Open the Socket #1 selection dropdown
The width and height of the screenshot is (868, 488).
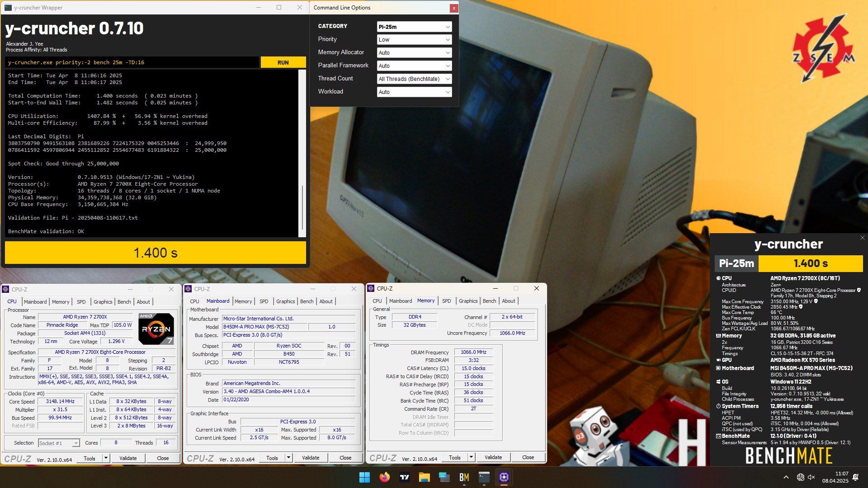click(59, 443)
